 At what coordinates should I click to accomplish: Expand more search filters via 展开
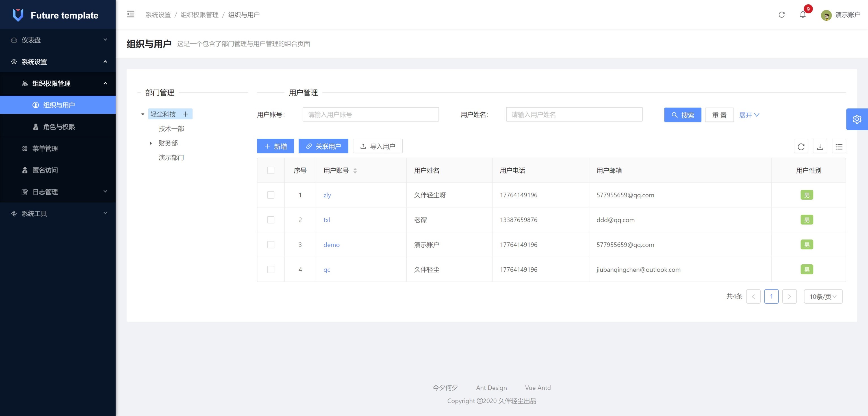[749, 115]
